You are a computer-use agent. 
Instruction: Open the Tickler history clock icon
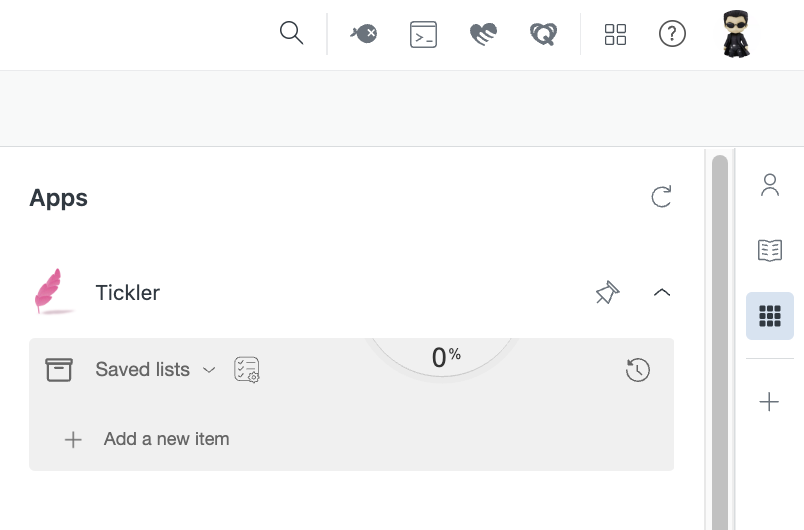tap(638, 370)
